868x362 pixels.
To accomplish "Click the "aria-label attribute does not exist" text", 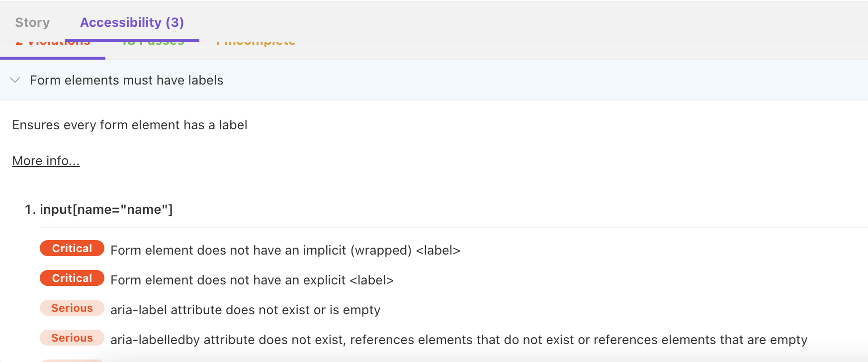I will click(245, 310).
